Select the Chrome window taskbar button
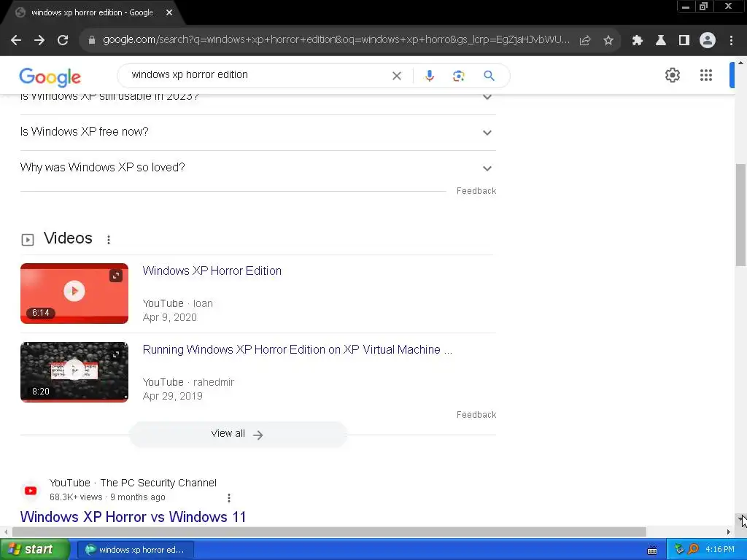Viewport: 747px width, 560px height. [x=135, y=550]
